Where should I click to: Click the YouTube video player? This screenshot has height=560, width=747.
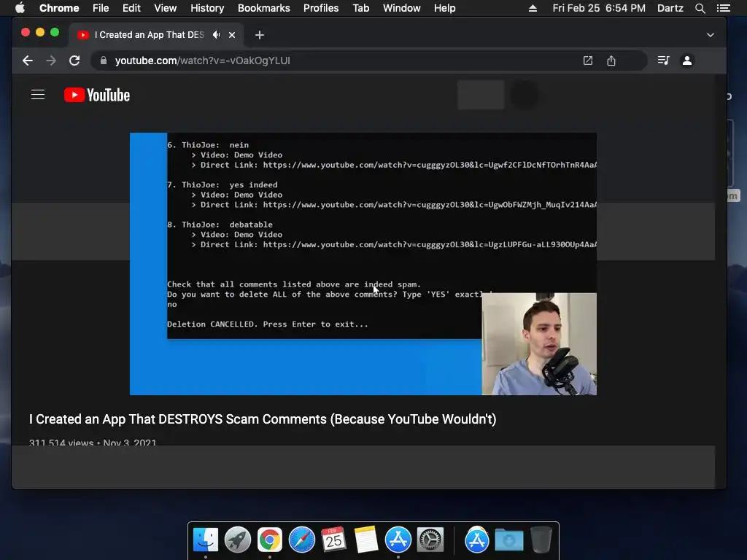(x=363, y=264)
